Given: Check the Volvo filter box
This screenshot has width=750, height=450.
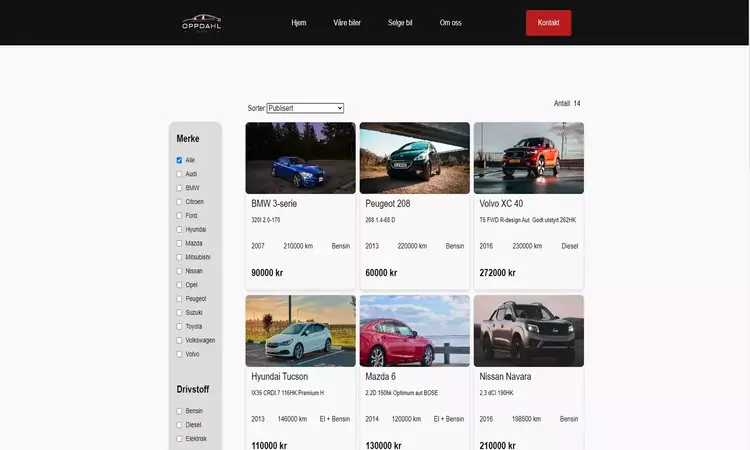Looking at the screenshot, I should click(180, 354).
